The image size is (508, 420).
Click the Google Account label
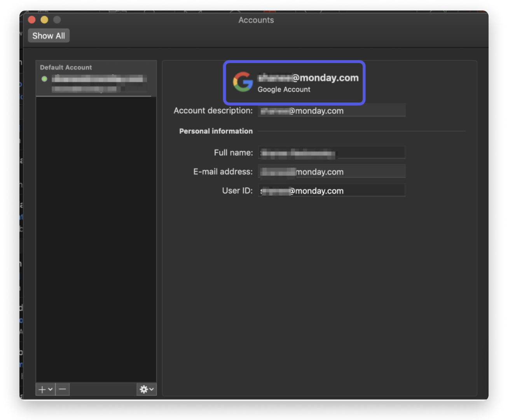click(x=284, y=89)
